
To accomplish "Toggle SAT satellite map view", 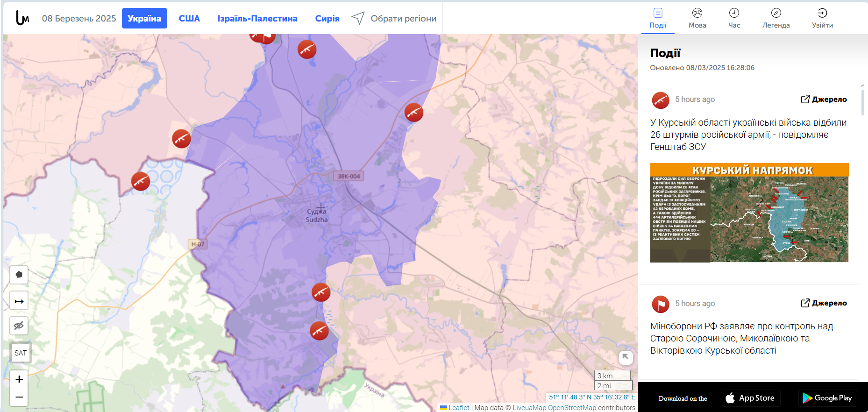I will (x=21, y=353).
